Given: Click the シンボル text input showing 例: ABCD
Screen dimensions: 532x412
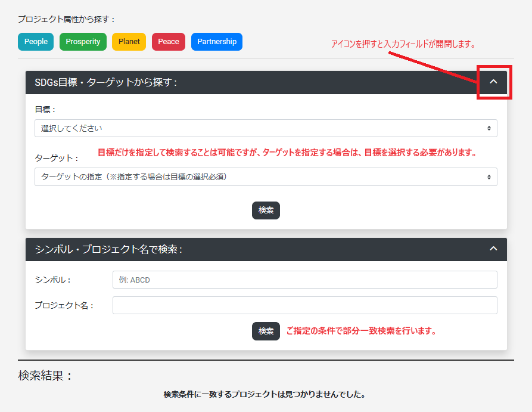Looking at the screenshot, I should 304,279.
